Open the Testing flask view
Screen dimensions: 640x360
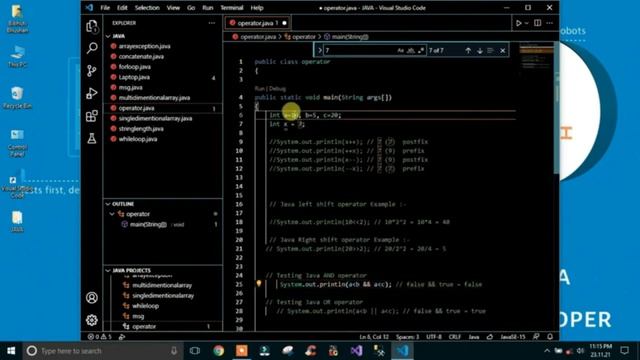tap(92, 138)
